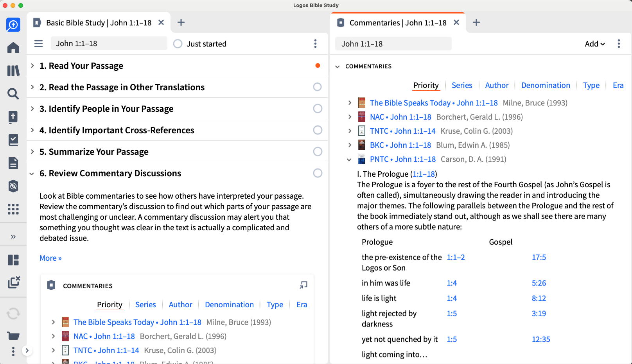This screenshot has width=632, height=364.
Task: Pop out the Commentaries section icon
Action: 303,285
